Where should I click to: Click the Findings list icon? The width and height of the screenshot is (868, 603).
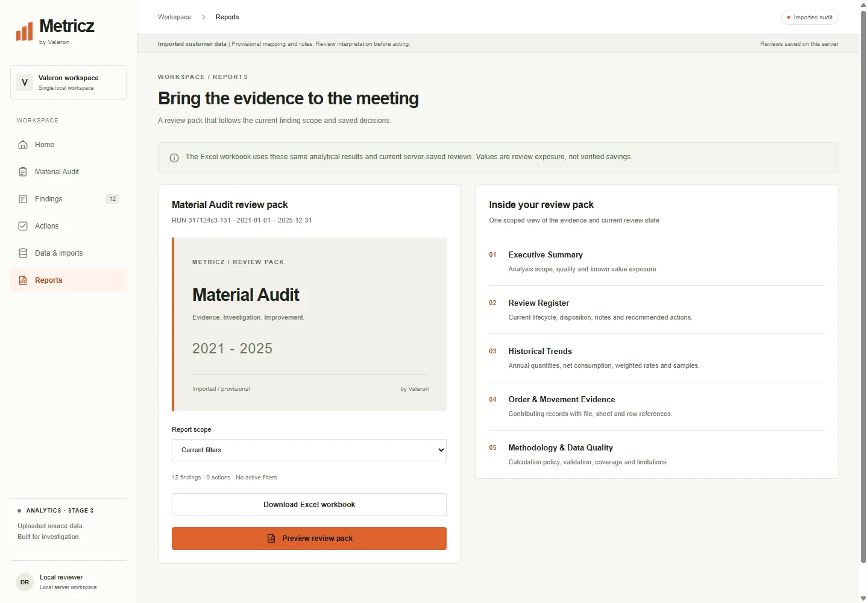pos(23,199)
